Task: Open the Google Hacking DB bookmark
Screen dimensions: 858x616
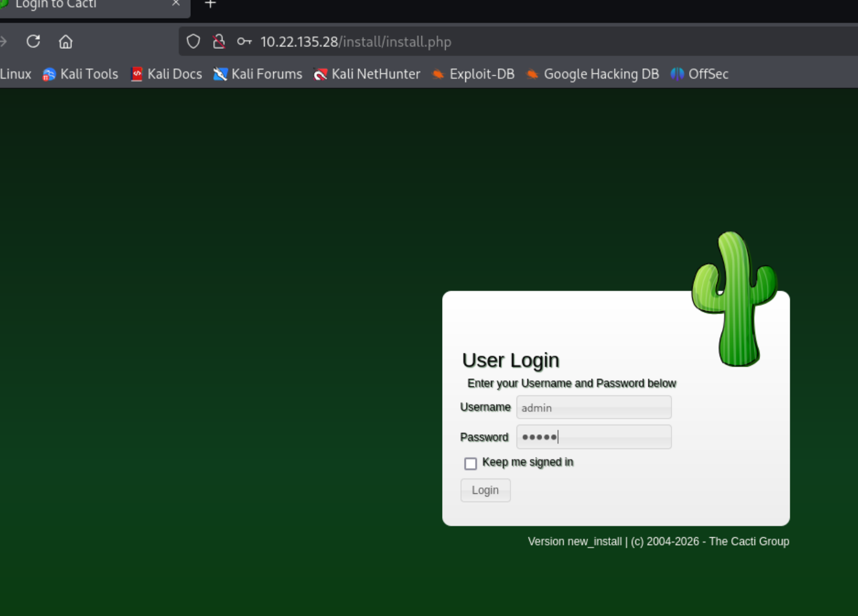Action: point(593,74)
